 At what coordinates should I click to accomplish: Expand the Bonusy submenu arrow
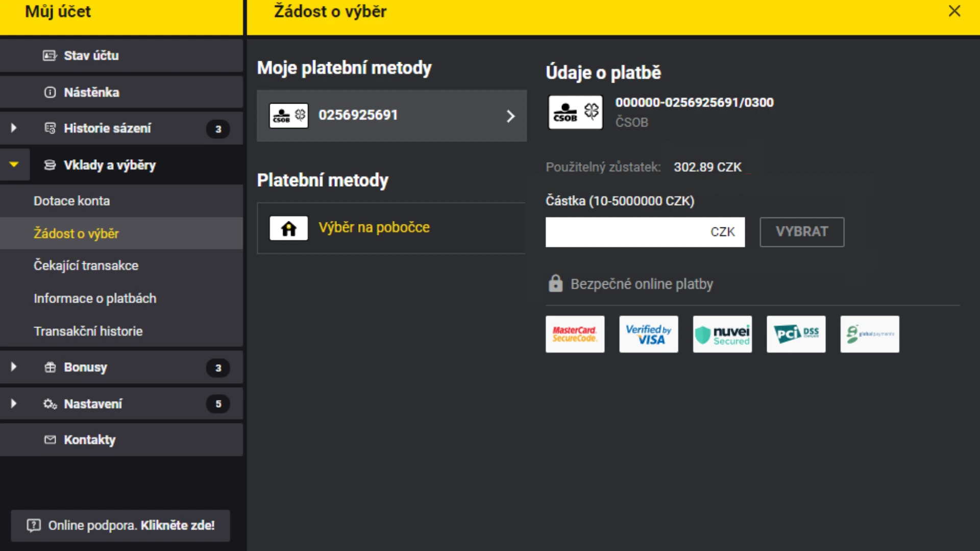[x=14, y=367]
